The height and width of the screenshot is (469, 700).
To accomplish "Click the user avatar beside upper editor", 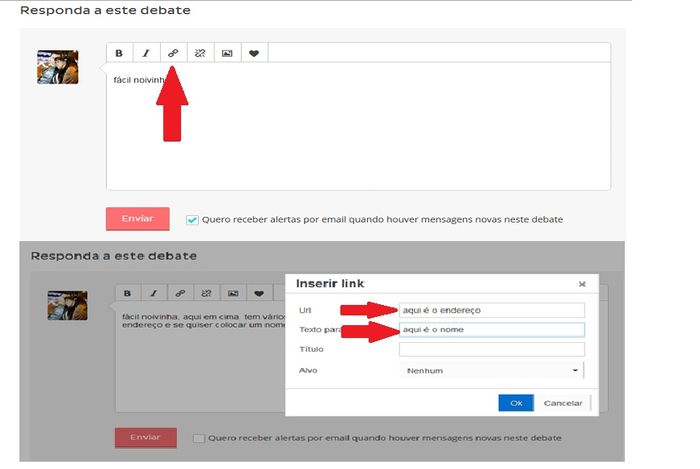I will pos(58,67).
